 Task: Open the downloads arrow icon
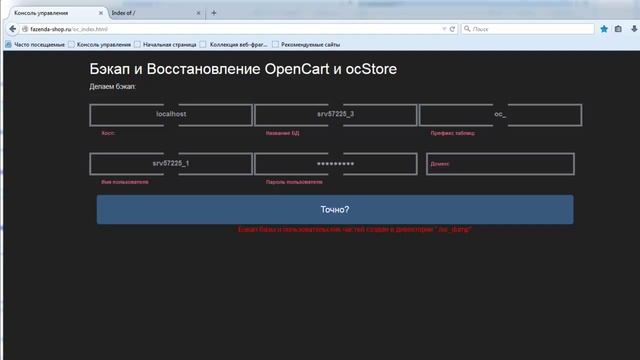pos(634,29)
